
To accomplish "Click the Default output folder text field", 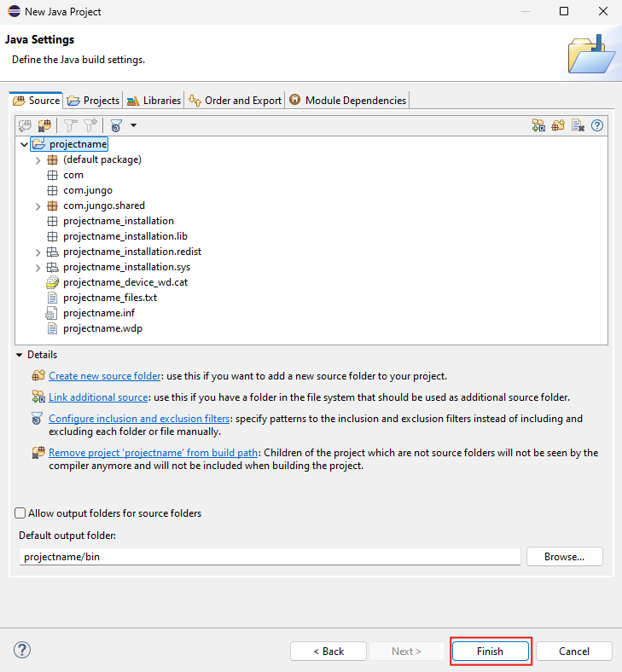I will pyautogui.click(x=270, y=557).
